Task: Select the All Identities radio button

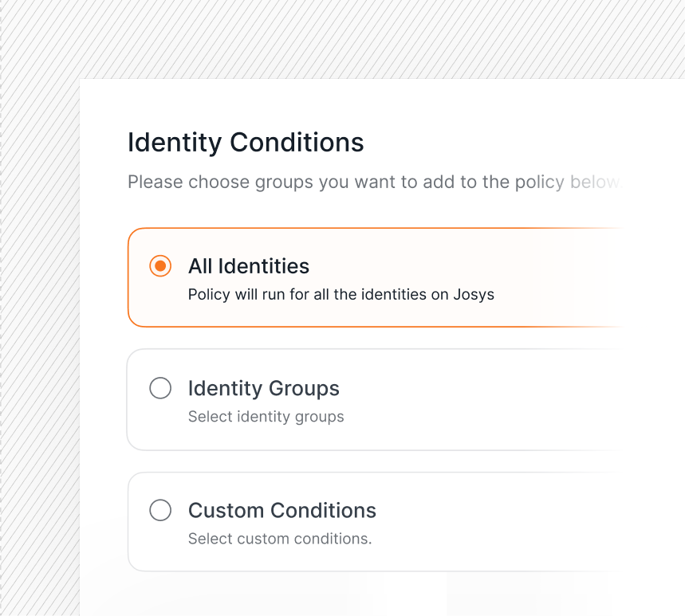Action: click(x=160, y=266)
